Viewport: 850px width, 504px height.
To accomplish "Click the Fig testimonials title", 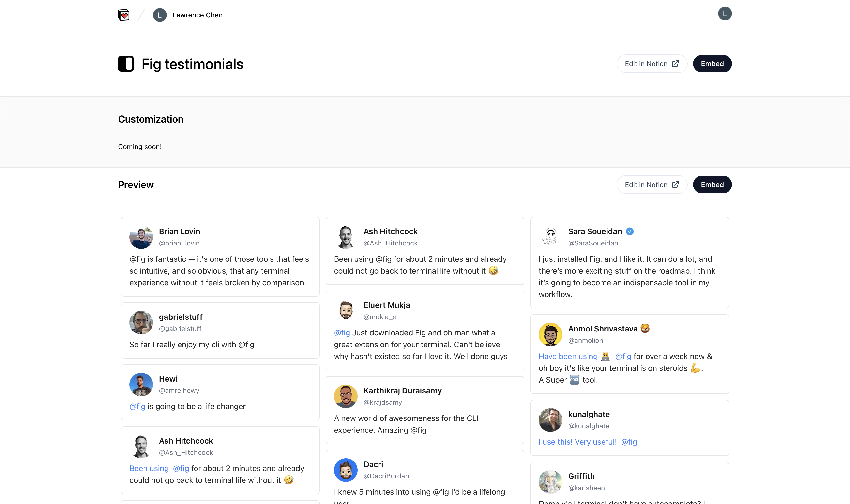I will (x=192, y=64).
